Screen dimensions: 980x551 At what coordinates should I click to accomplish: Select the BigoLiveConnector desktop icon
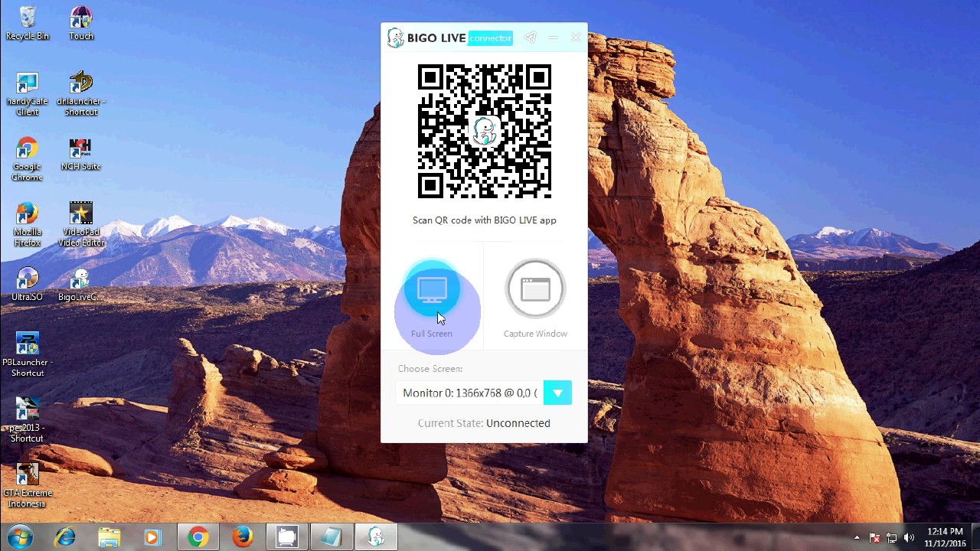tap(80, 284)
